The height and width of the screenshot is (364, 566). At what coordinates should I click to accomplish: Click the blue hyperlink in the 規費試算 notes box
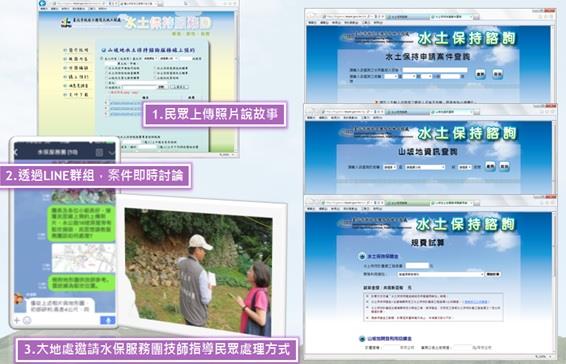click(x=476, y=302)
